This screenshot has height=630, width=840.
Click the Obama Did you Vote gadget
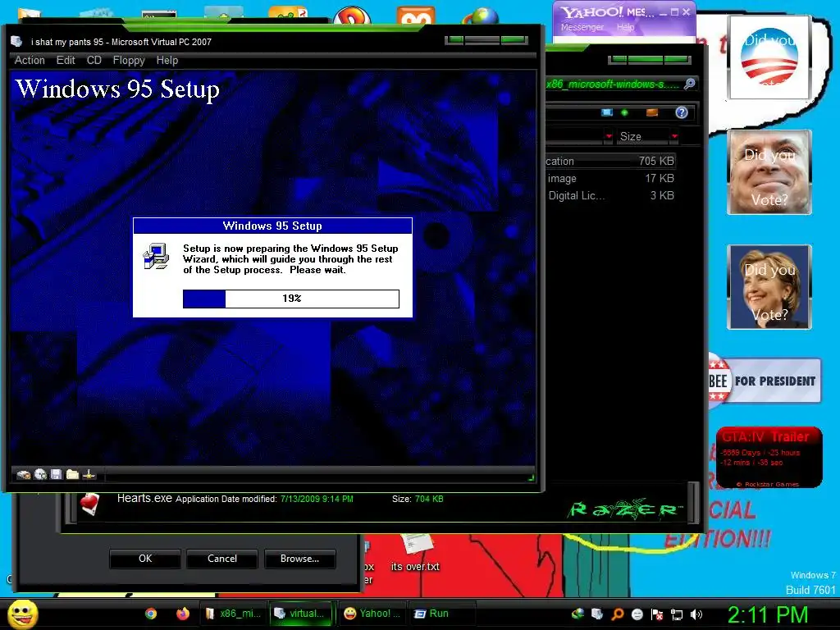(769, 57)
